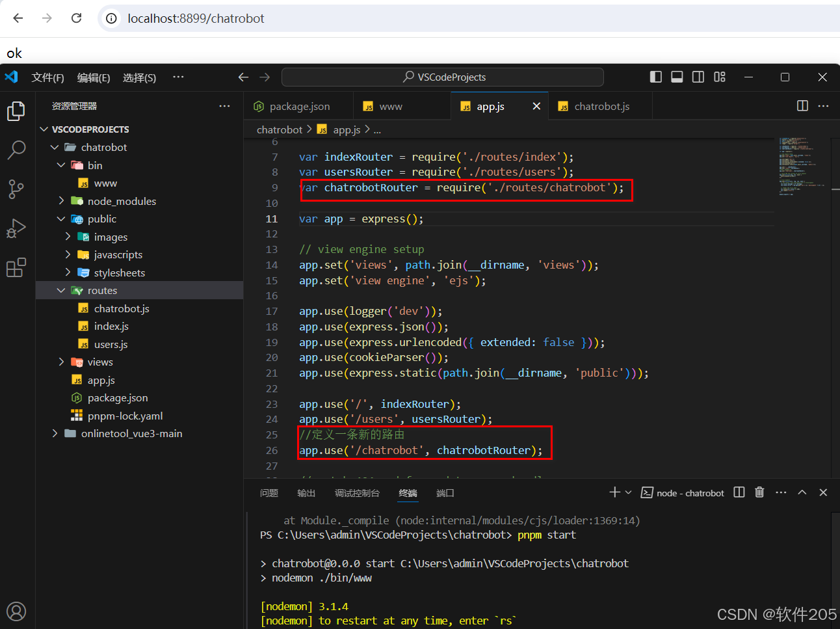This screenshot has height=629, width=840.
Task: Toggle the secondary side bar layout icon
Action: pyautogui.click(x=698, y=77)
